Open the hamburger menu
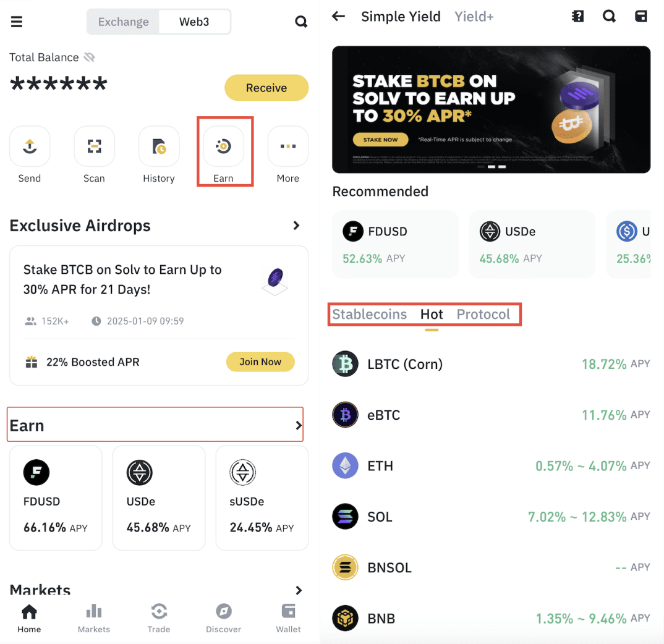 pyautogui.click(x=17, y=22)
